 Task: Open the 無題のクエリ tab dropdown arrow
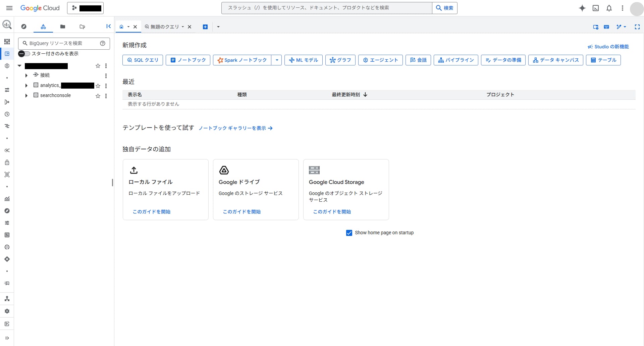pyautogui.click(x=183, y=27)
